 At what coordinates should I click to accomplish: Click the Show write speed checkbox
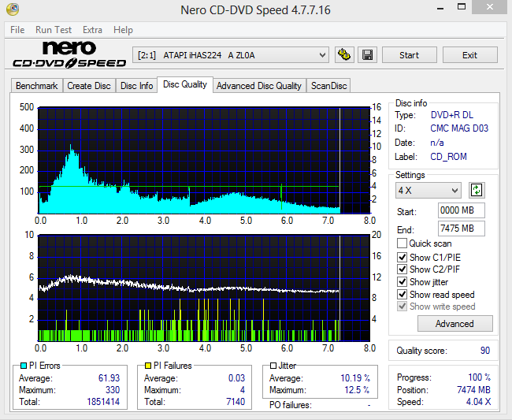pos(402,307)
